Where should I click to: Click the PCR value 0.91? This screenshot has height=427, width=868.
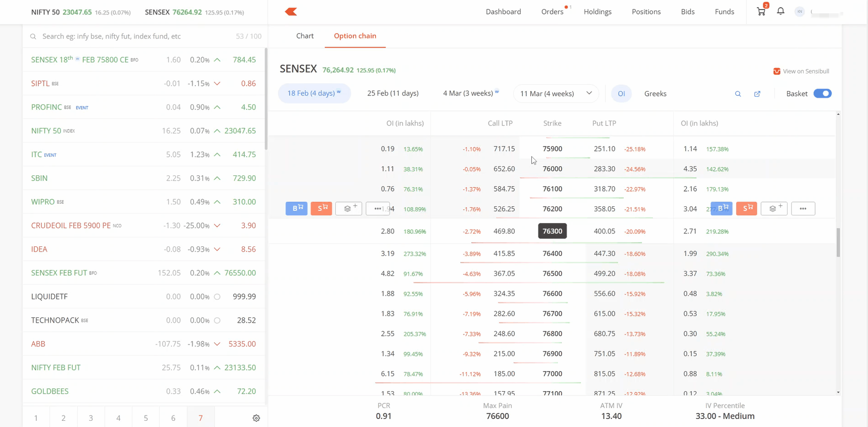384,416
